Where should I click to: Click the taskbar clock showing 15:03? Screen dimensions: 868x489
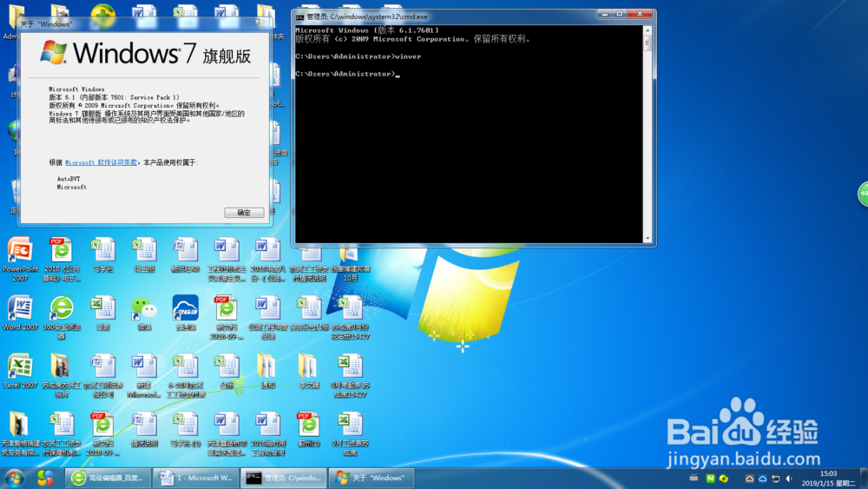pos(828,479)
